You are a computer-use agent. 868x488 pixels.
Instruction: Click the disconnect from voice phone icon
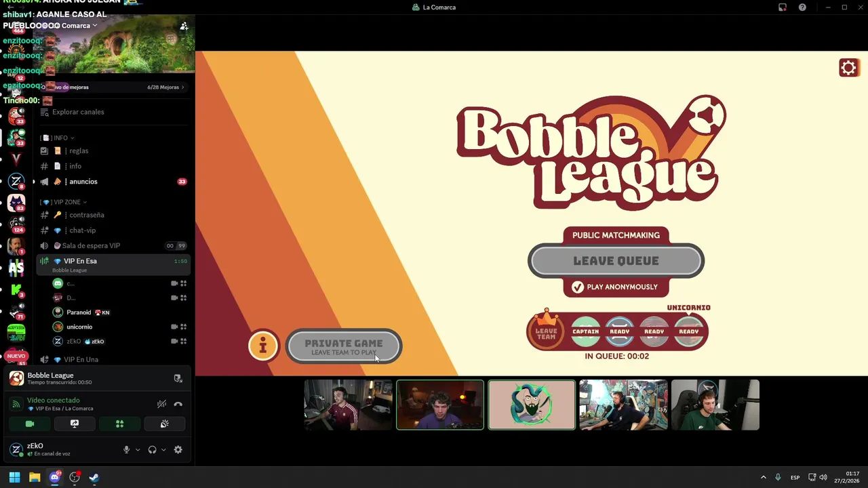pyautogui.click(x=178, y=404)
